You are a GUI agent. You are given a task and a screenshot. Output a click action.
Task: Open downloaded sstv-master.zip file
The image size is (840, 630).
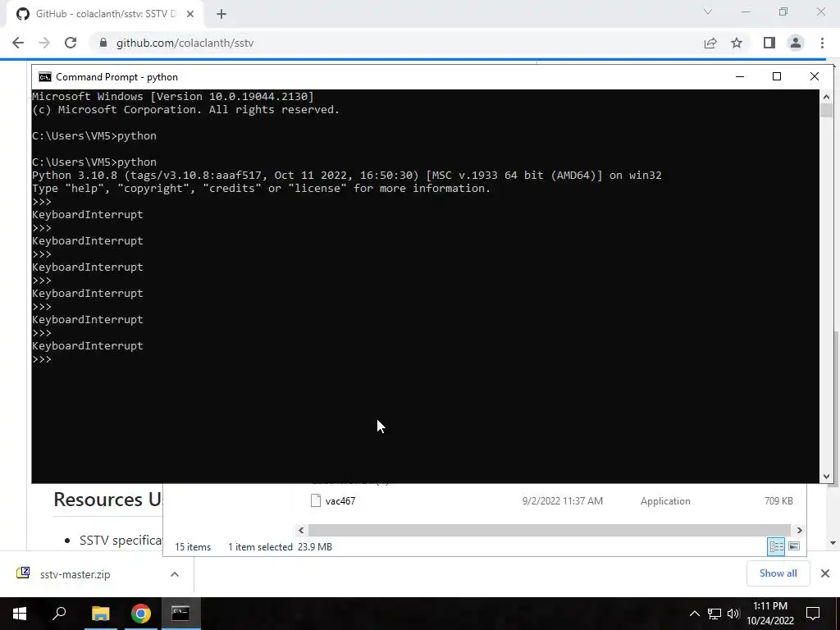pos(75,574)
